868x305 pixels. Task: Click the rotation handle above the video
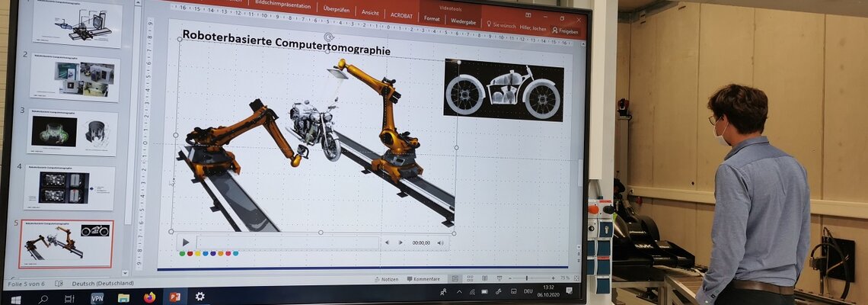(x=328, y=37)
